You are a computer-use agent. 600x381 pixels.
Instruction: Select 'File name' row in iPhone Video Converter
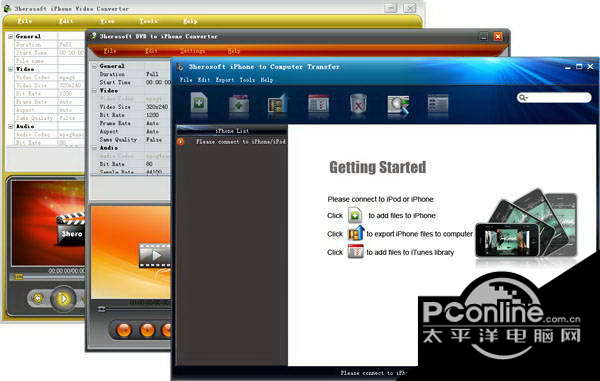pyautogui.click(x=49, y=61)
